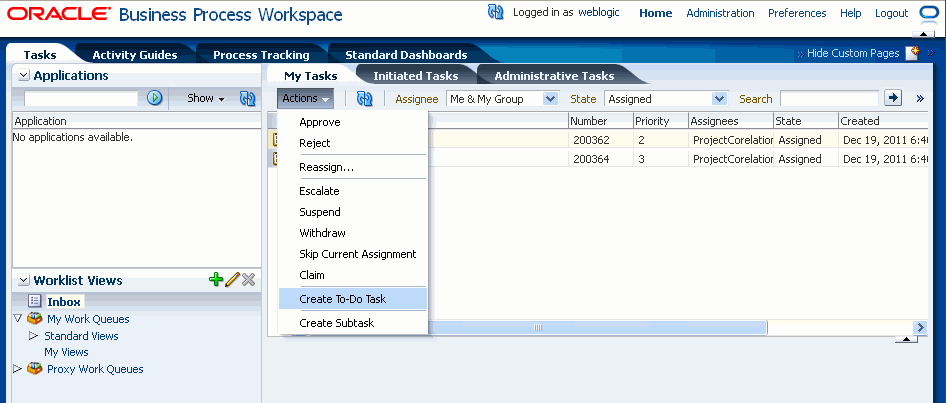Sort by the Number column header
The width and height of the screenshot is (947, 403).
[600, 121]
